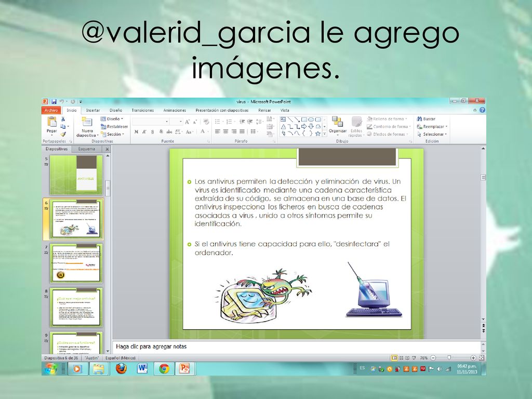Switch to the Vista ribbon tab
This screenshot has width=532, height=399.
pyautogui.click(x=285, y=110)
